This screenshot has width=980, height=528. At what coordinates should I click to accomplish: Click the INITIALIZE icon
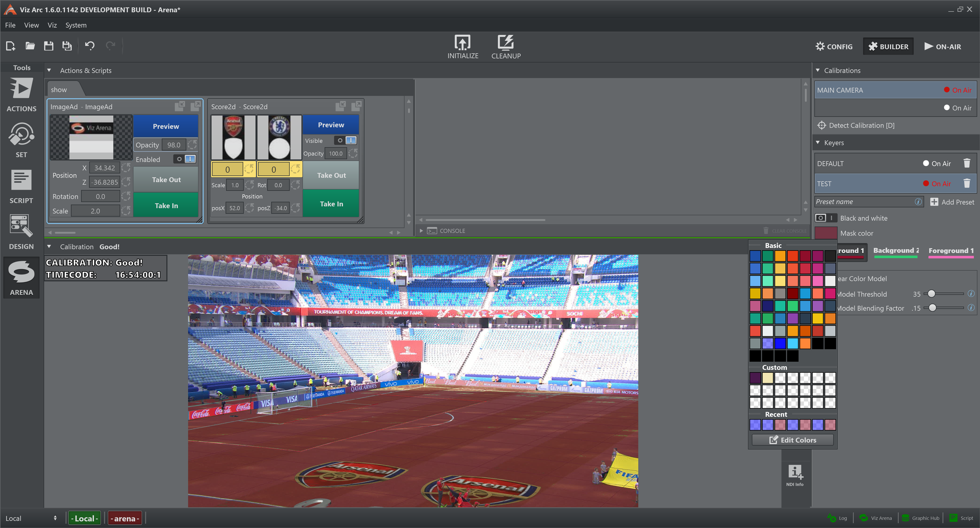coord(462,43)
